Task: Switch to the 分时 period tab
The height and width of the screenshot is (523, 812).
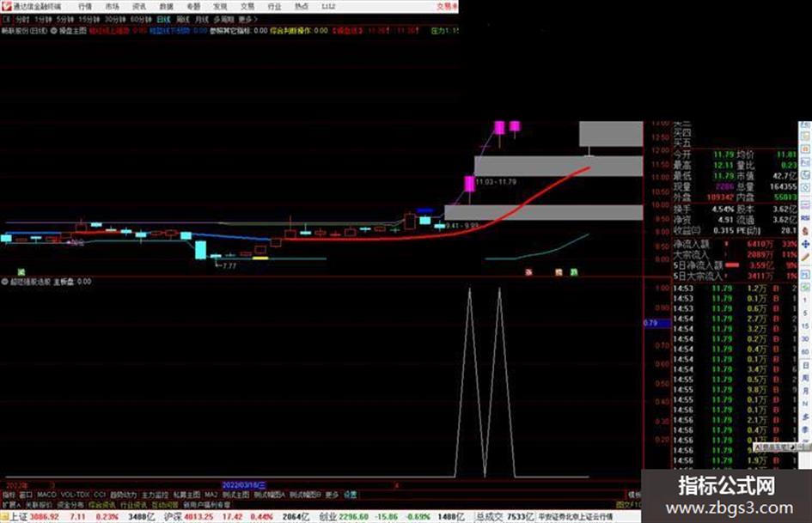Action: [x=22, y=19]
